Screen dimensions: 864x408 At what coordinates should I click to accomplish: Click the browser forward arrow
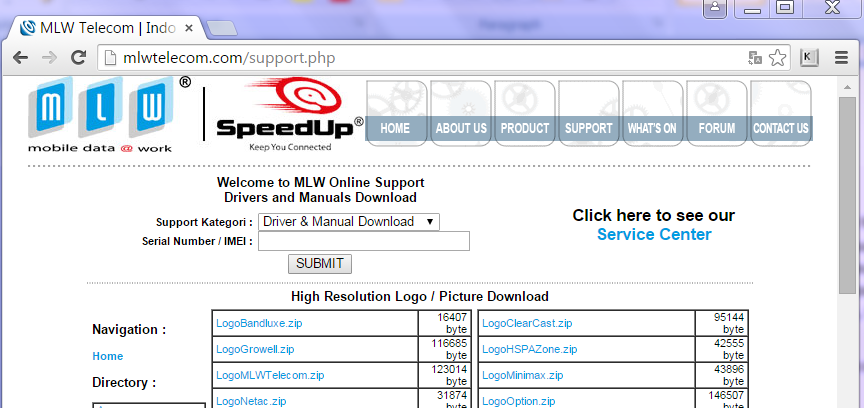click(x=49, y=57)
